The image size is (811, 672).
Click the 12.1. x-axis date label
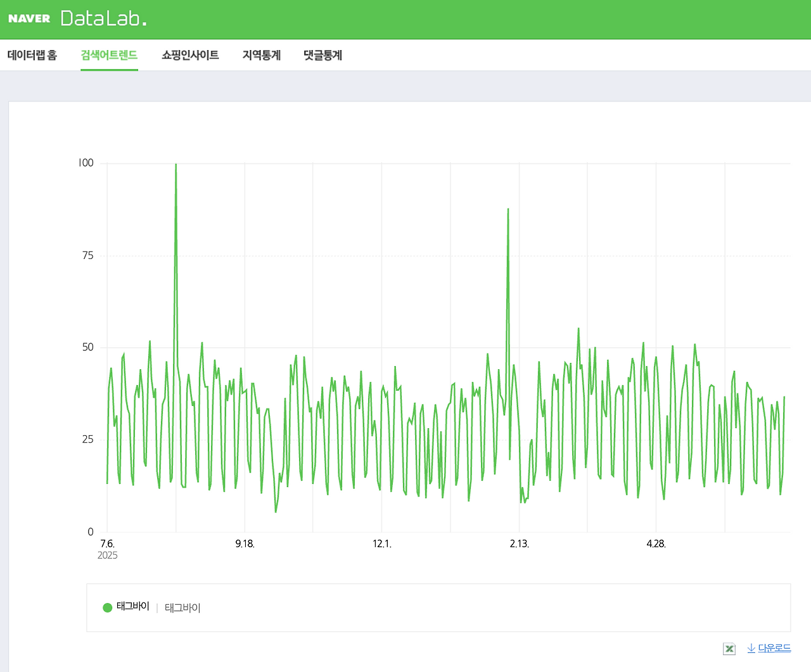click(x=382, y=543)
